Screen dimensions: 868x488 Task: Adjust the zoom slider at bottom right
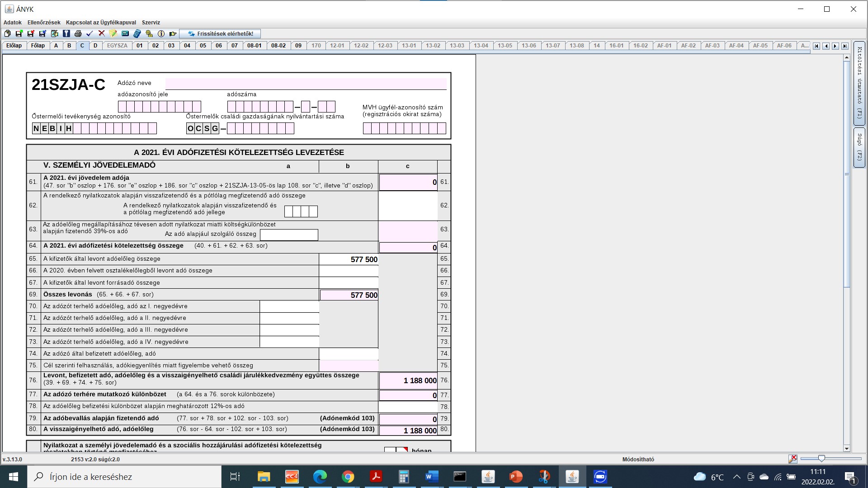click(821, 459)
